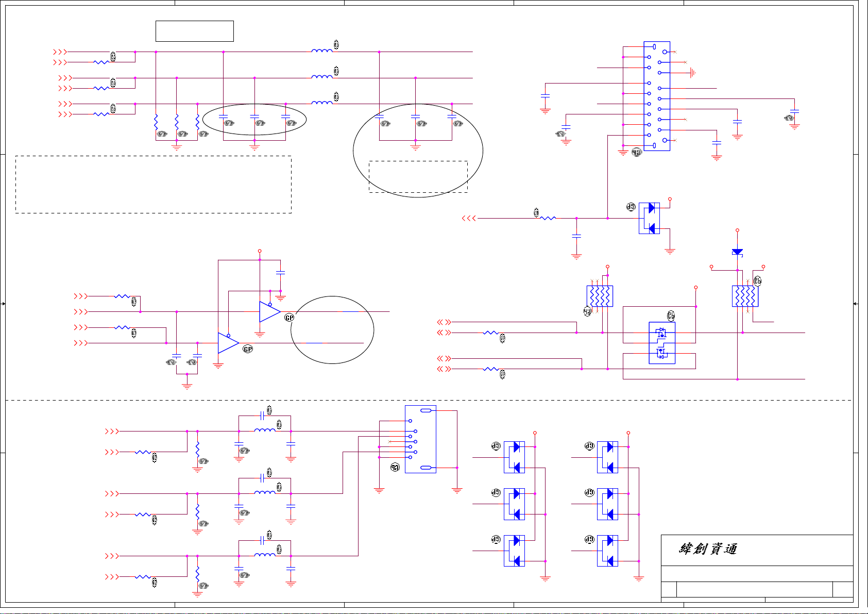
Task: Select middle diode pair in left diode column
Action: pos(514,504)
